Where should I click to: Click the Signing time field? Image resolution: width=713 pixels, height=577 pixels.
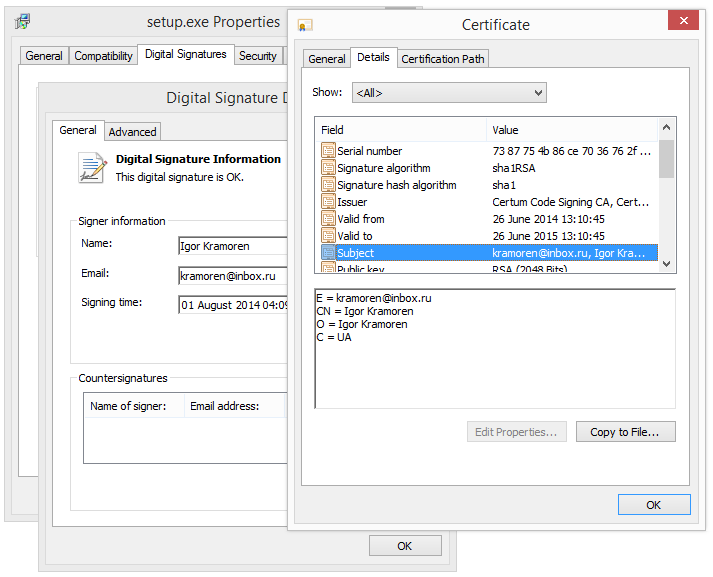coord(233,305)
